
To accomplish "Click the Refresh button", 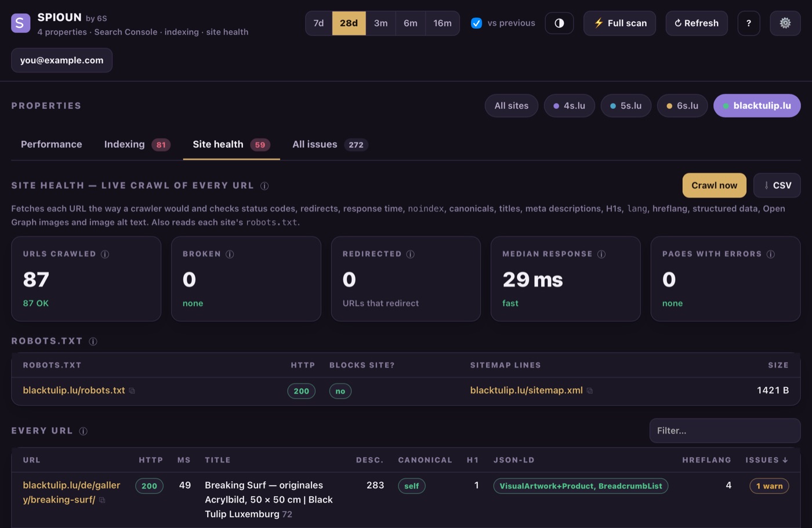I will click(x=697, y=23).
